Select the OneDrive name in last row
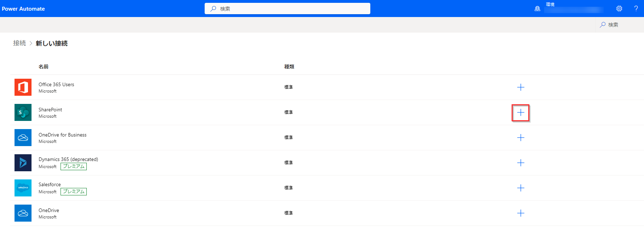644x228 pixels. point(49,210)
